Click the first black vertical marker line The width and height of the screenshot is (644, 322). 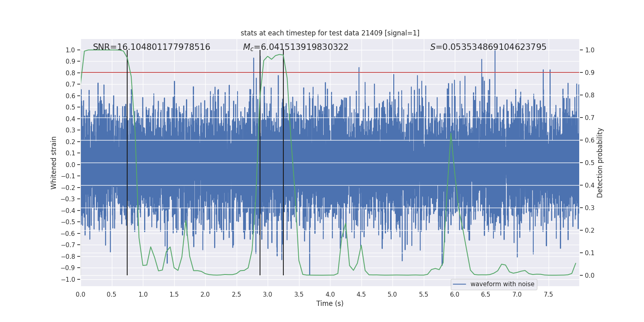(127, 163)
